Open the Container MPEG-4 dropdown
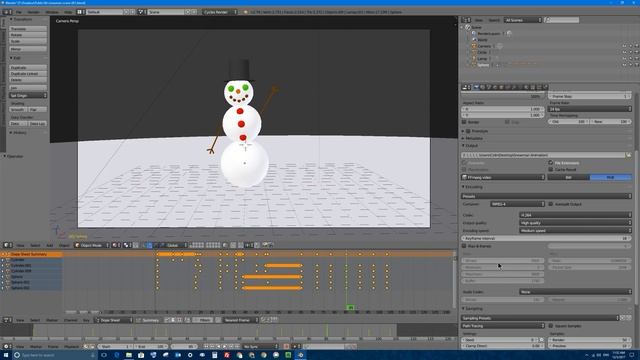The image size is (640, 360). (x=517, y=204)
